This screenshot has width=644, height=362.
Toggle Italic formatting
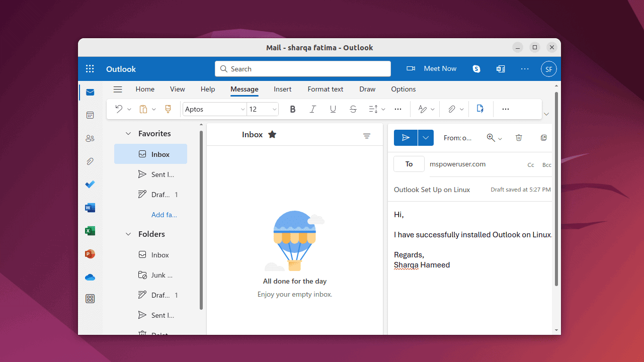pyautogui.click(x=313, y=109)
